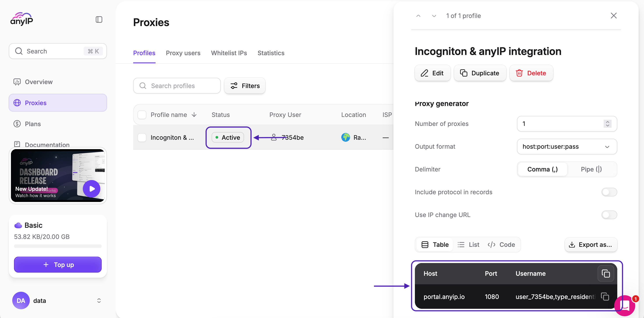The width and height of the screenshot is (644, 318).
Task: Click the globe location icon
Action: pos(345,138)
